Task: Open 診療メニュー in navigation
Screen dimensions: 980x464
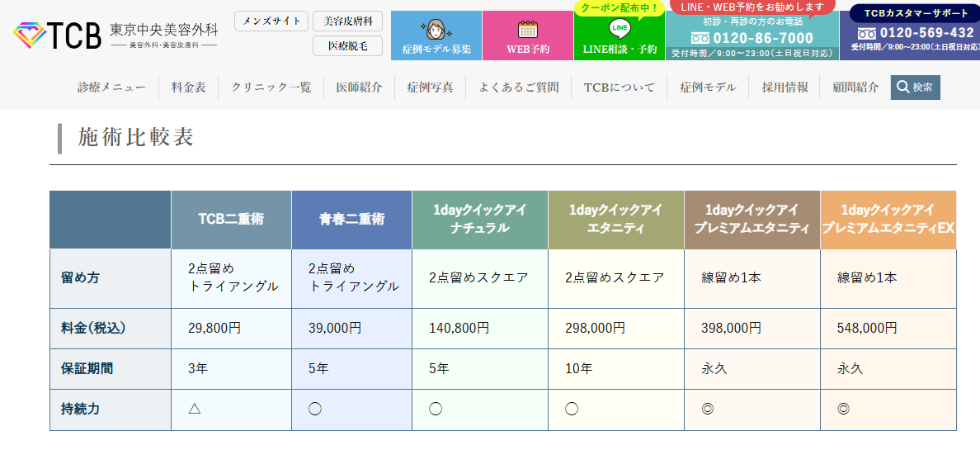Action: pyautogui.click(x=112, y=88)
